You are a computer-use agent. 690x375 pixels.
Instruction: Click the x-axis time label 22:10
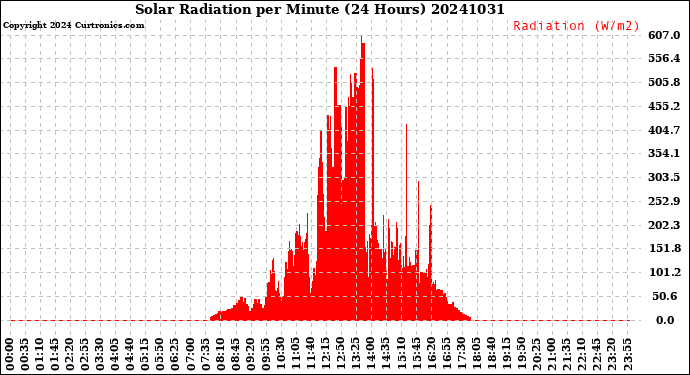tap(582, 355)
